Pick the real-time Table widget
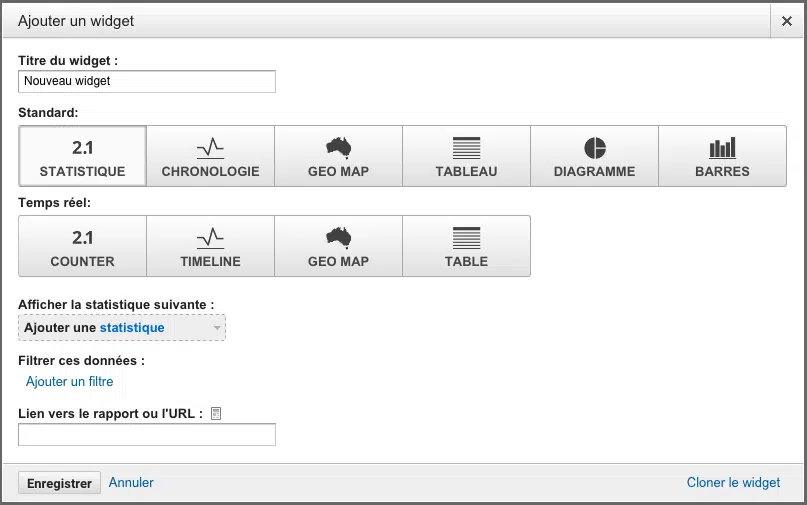 466,246
